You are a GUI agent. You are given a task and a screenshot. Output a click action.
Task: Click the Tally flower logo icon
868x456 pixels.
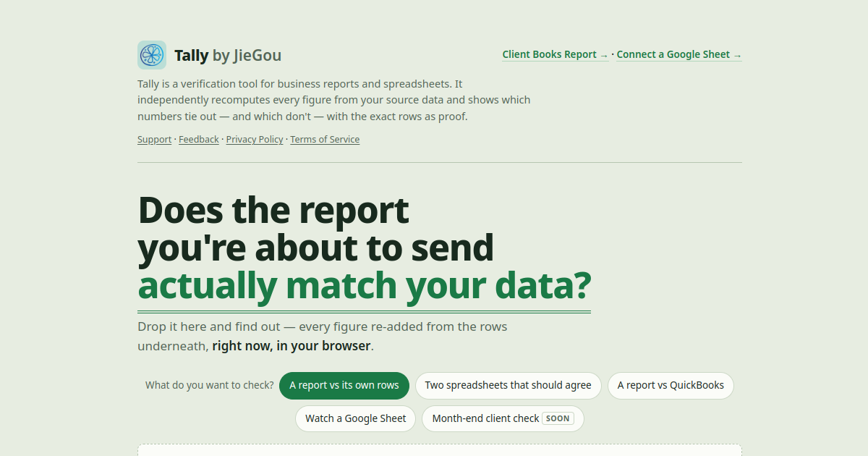pos(152,55)
